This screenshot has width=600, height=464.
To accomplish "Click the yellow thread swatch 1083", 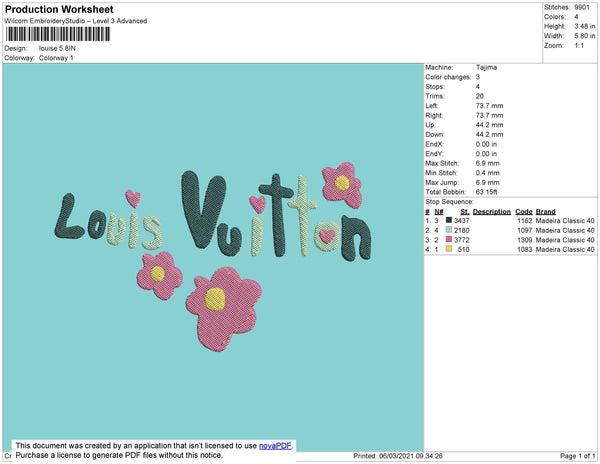I will tap(449, 249).
